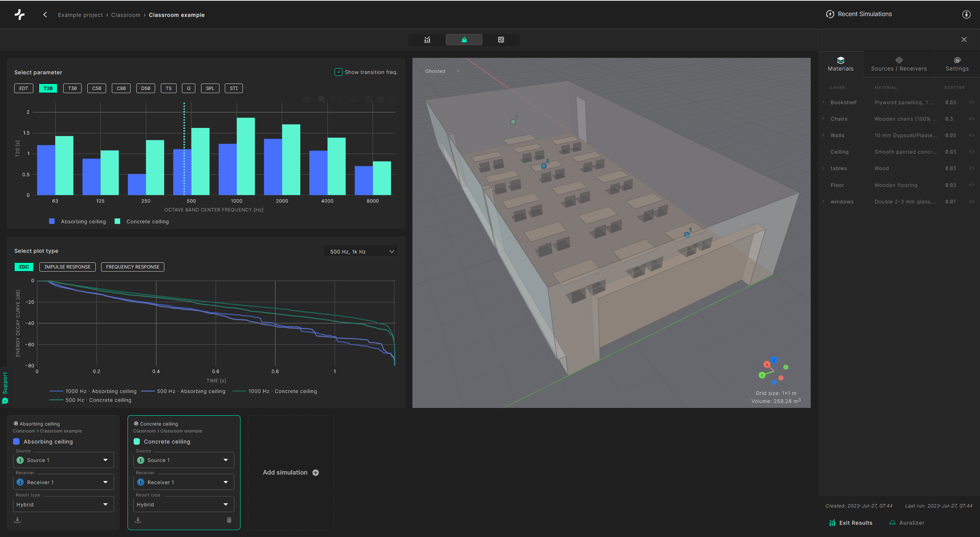Open Recent Simulations
Image resolution: width=980 pixels, height=537 pixels.
point(859,14)
